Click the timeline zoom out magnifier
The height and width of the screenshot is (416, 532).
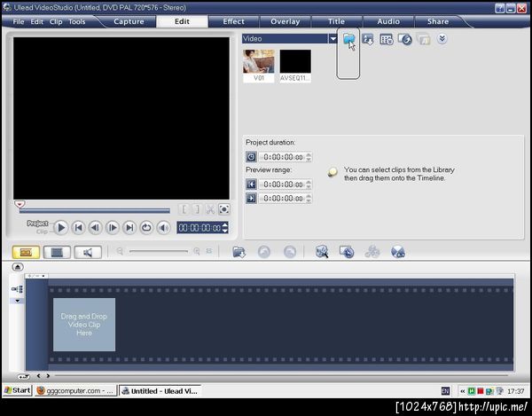(x=120, y=251)
